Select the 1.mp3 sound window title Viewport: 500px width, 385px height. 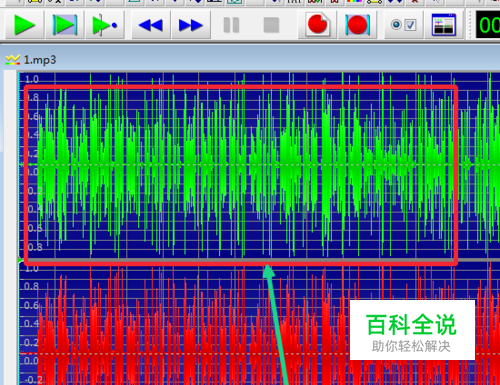click(x=40, y=60)
